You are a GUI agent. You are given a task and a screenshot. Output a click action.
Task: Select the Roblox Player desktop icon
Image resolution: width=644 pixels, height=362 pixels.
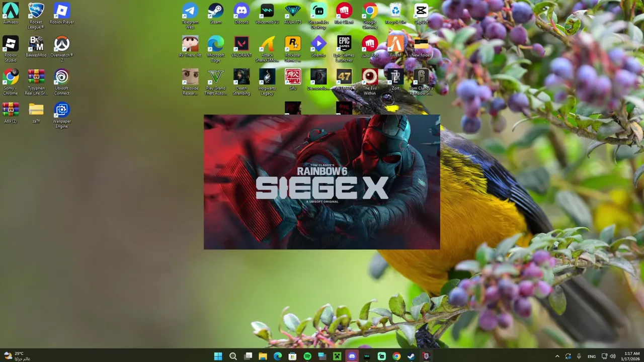click(62, 14)
